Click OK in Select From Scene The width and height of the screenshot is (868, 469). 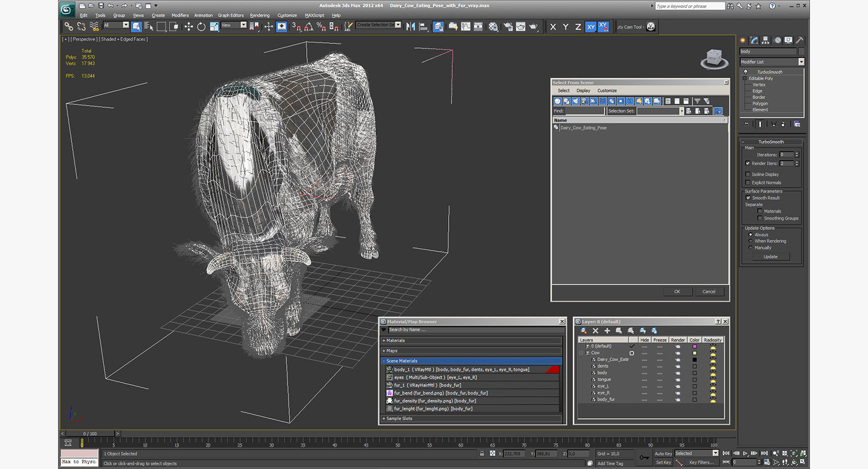[x=677, y=291]
